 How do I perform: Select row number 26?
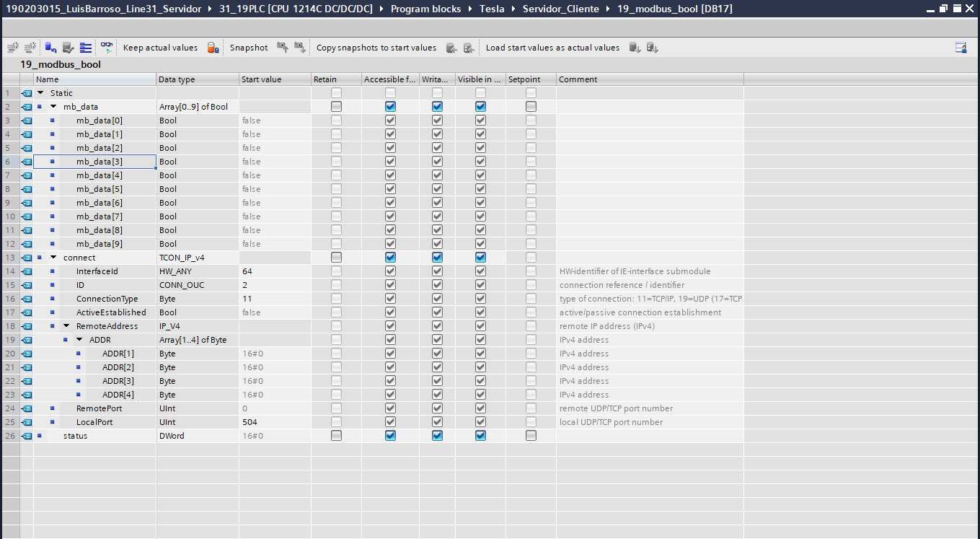coord(10,436)
